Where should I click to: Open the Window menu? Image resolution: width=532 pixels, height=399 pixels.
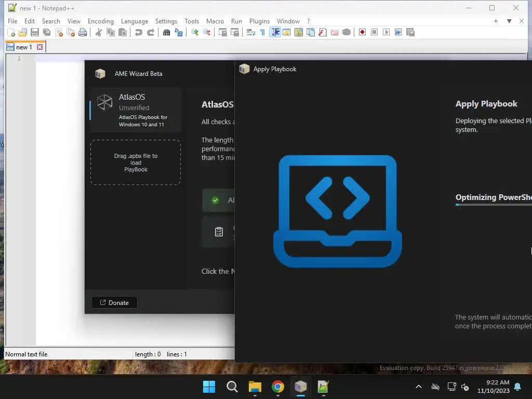point(288,21)
